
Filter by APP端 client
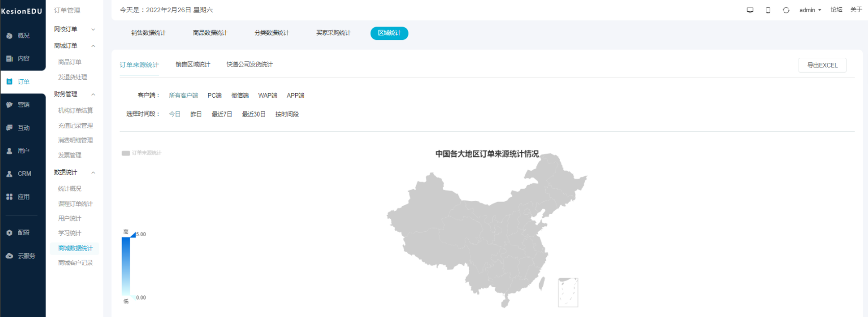296,96
